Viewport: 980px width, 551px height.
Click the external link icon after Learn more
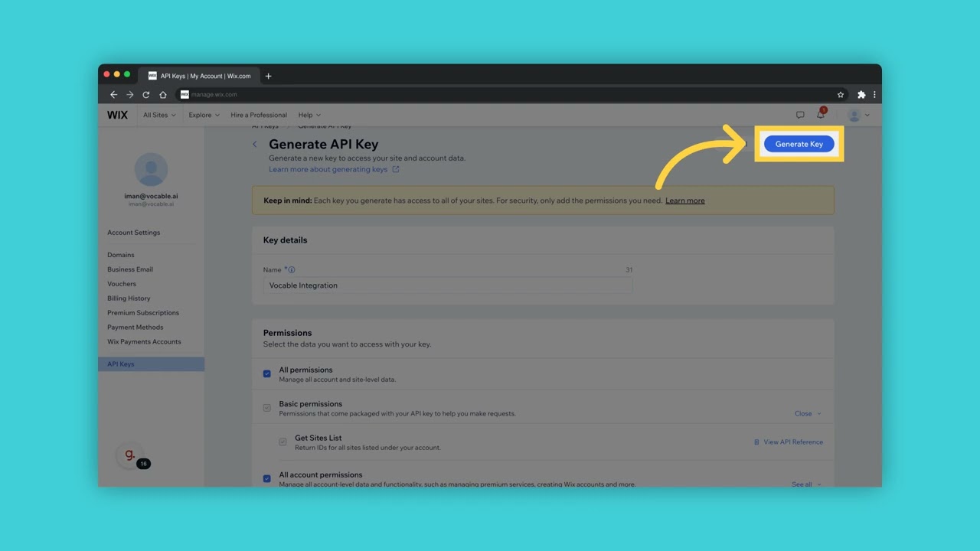coord(396,169)
